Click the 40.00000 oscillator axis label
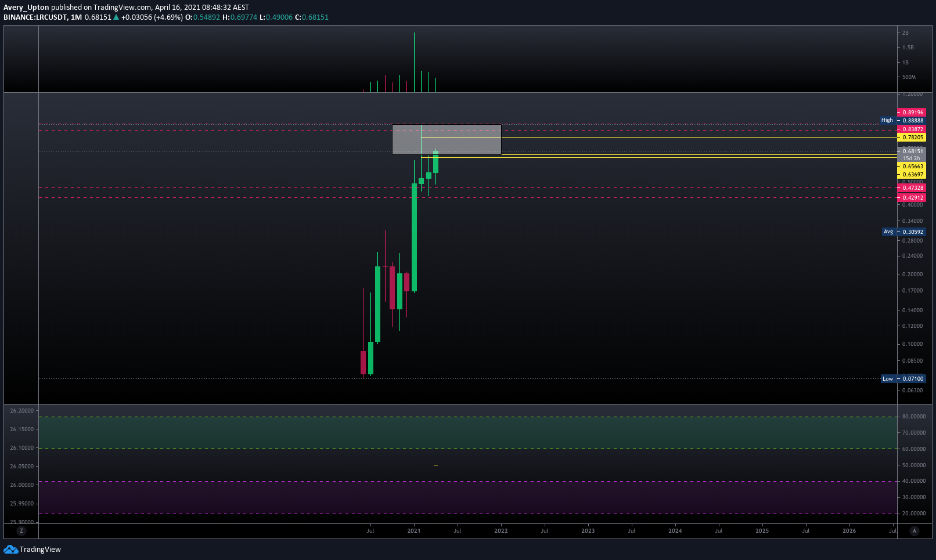Viewport: 936px width, 560px height. pos(914,481)
